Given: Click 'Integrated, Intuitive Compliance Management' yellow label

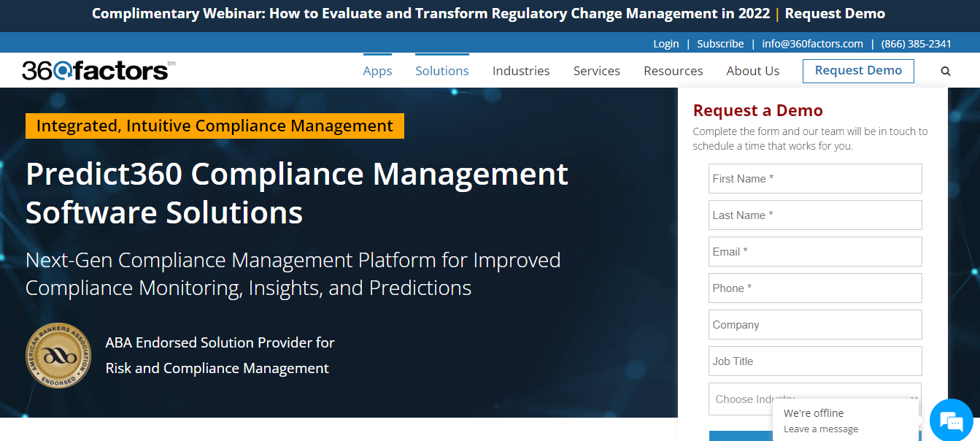Looking at the screenshot, I should pyautogui.click(x=215, y=126).
